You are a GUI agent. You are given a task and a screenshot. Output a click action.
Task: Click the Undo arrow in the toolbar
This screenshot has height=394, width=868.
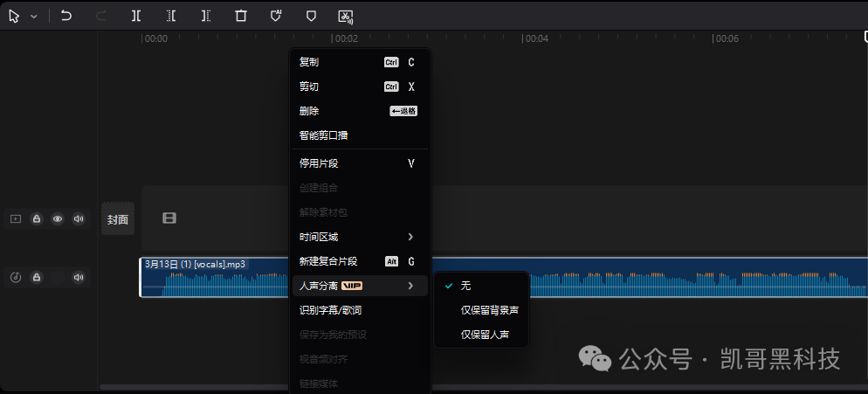point(66,16)
